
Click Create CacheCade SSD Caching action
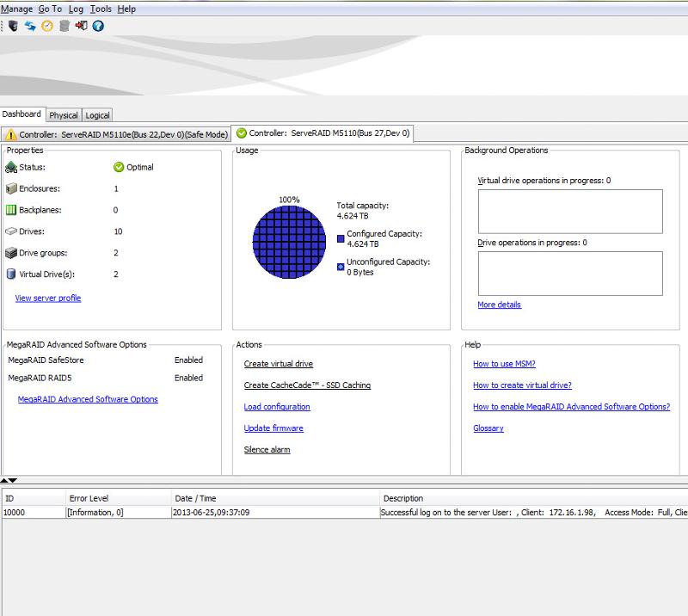(307, 385)
